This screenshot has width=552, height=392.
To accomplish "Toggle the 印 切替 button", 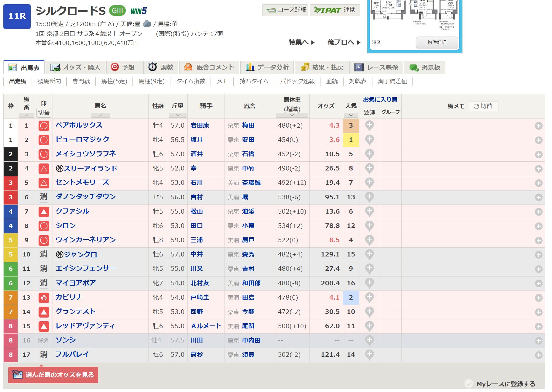I will [44, 112].
